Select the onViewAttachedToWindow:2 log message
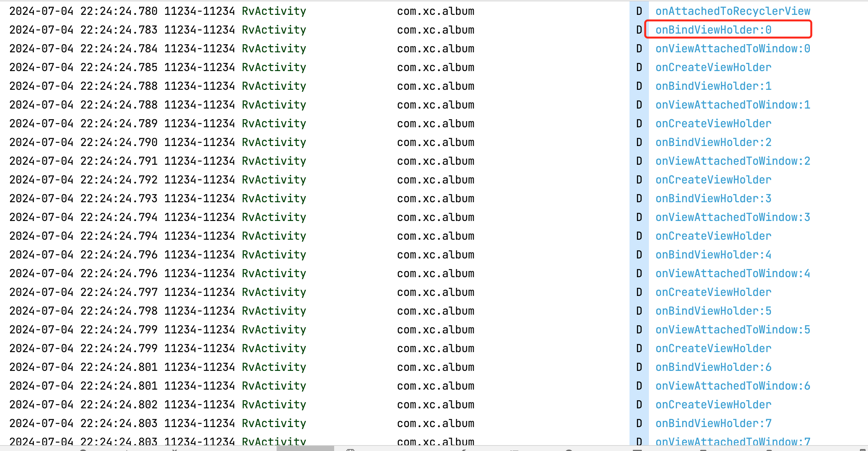 click(x=733, y=161)
